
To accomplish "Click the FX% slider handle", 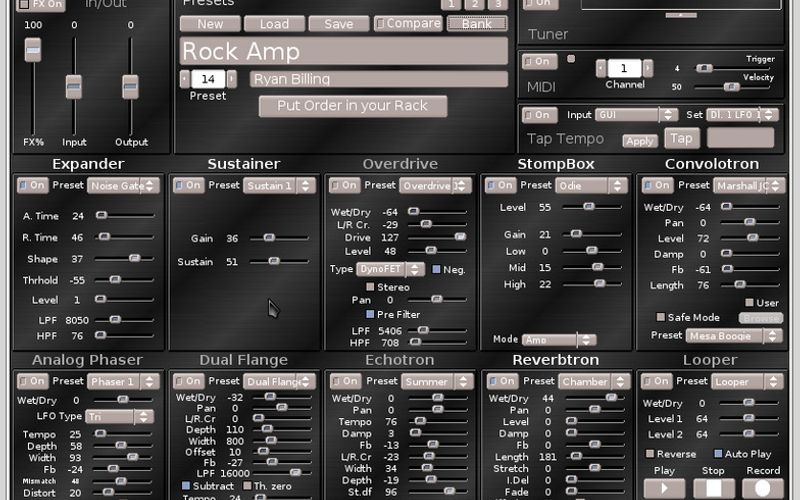I will click(33, 50).
